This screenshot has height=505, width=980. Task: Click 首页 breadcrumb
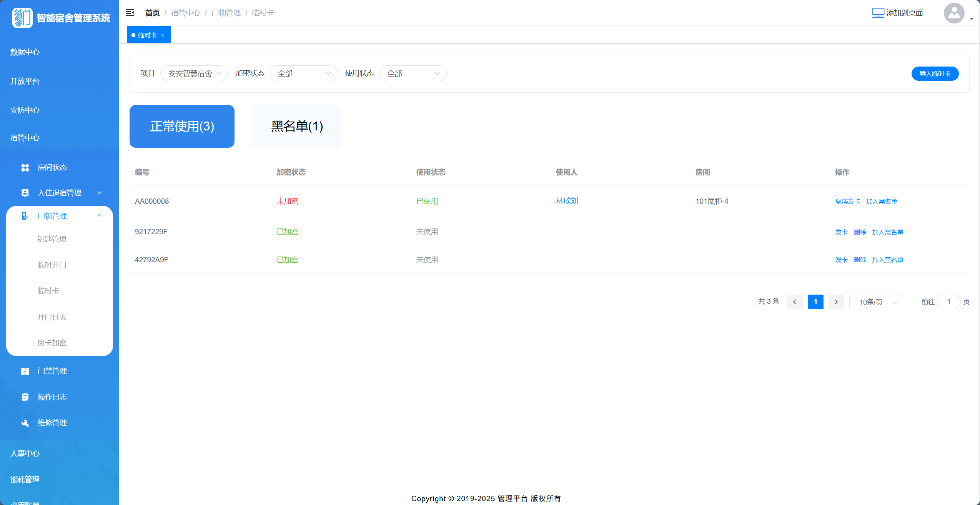point(152,13)
